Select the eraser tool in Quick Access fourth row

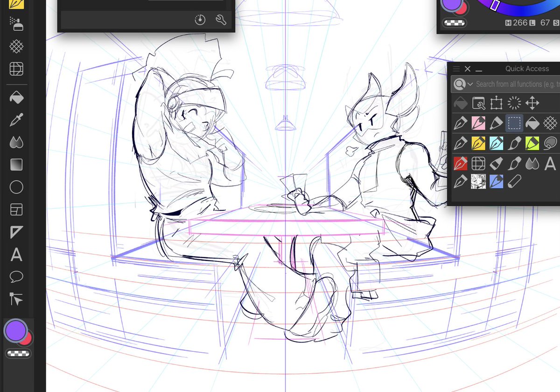497,163
